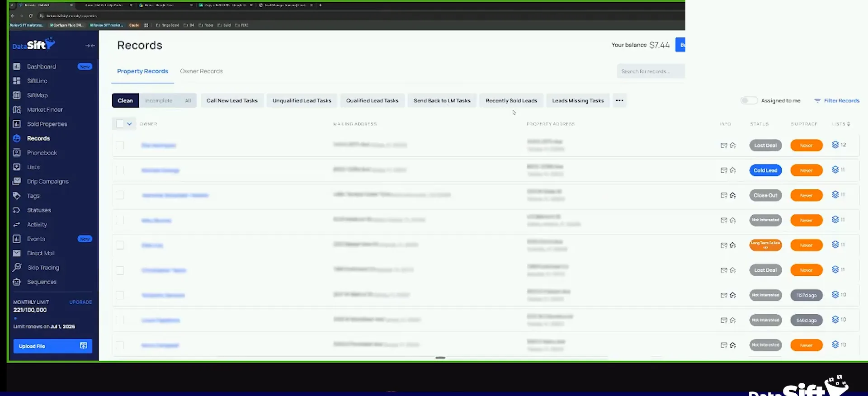Open the SiftMap sidebar icon

tap(17, 95)
